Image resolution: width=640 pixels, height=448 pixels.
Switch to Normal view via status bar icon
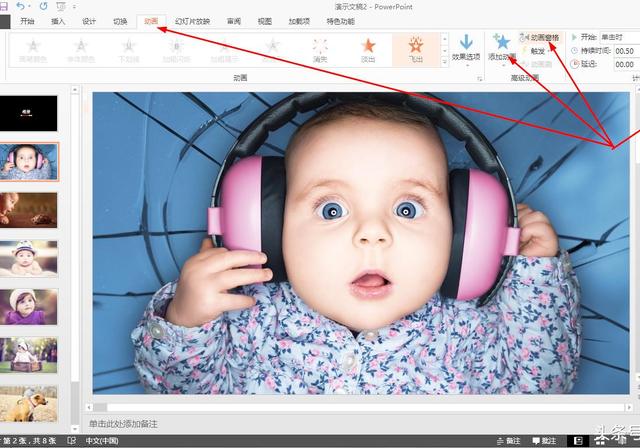[578, 441]
